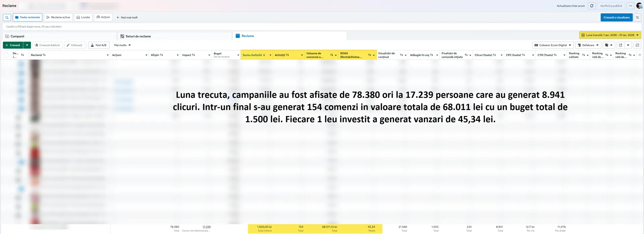Click the profile avatar picture
The height and width of the screenshot is (234, 644).
pyautogui.click(x=639, y=6)
